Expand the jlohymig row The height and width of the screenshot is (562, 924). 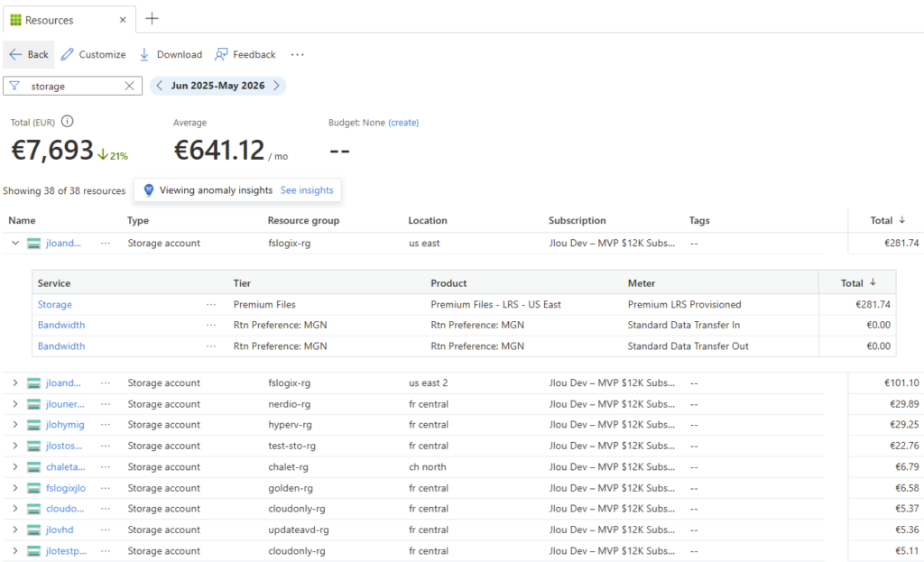[15, 425]
